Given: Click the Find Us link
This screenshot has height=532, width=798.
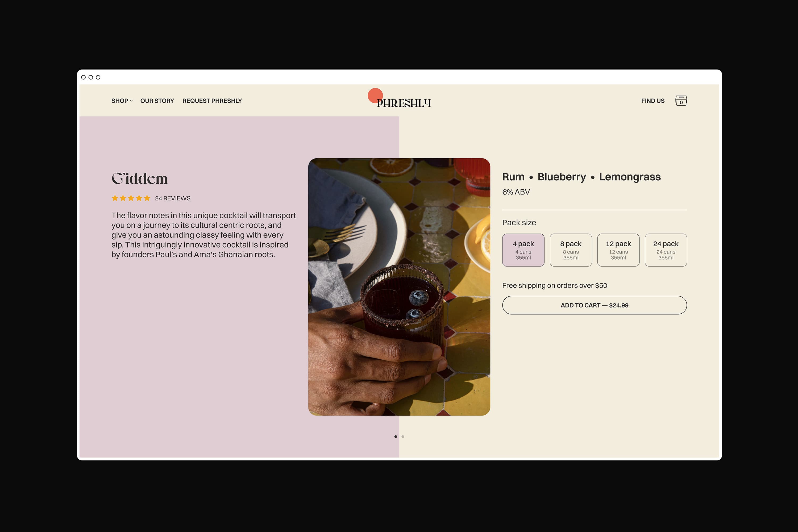Looking at the screenshot, I should [x=652, y=101].
